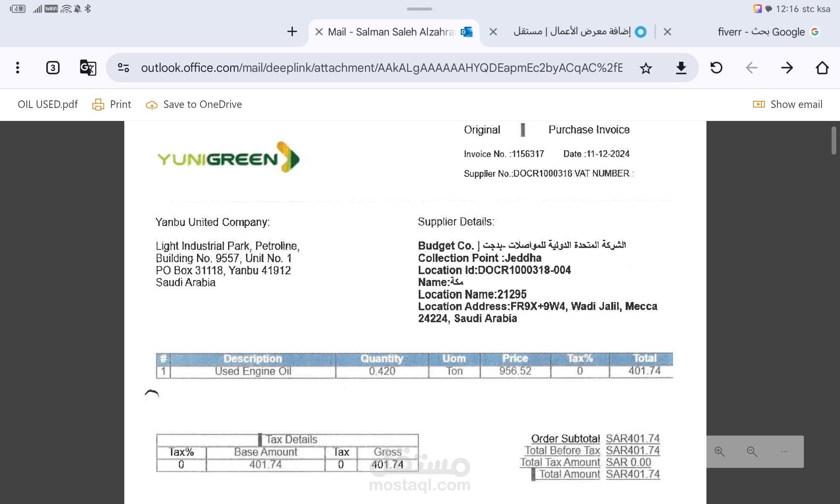Tap the Wi-Fi icon in status bar
Viewport: 840px width, 504px height.
[x=66, y=9]
